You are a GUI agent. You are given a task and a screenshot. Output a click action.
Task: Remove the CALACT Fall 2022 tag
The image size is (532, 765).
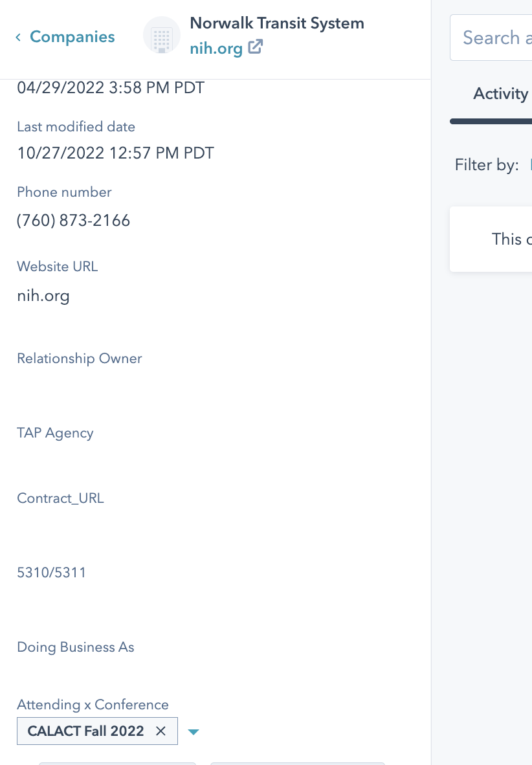pos(161,731)
